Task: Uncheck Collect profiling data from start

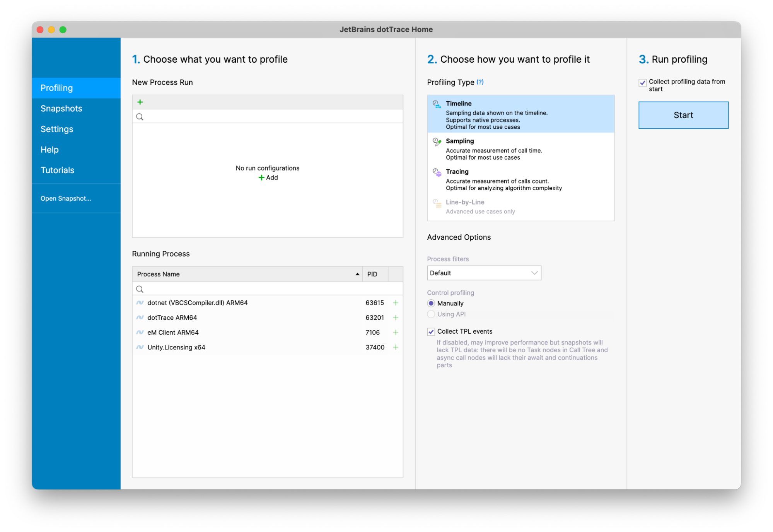Action: [642, 82]
